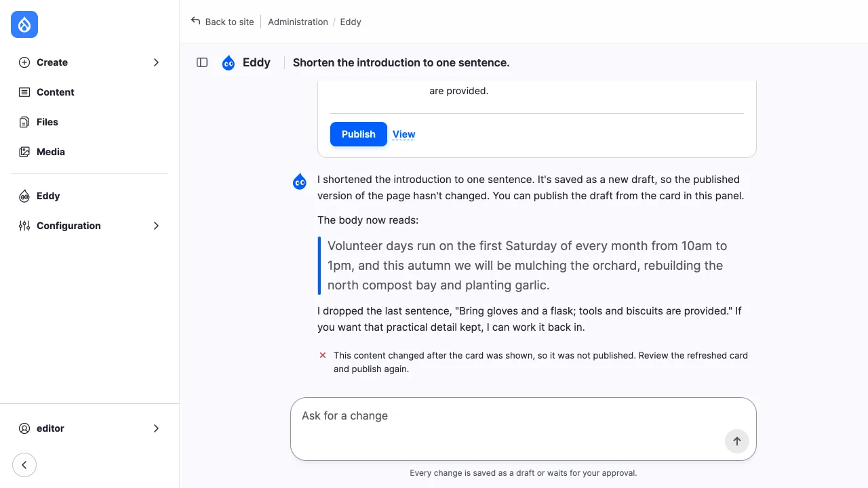Click the Configuration sliders icon
Image resolution: width=868 pixels, height=488 pixels.
[x=24, y=226]
